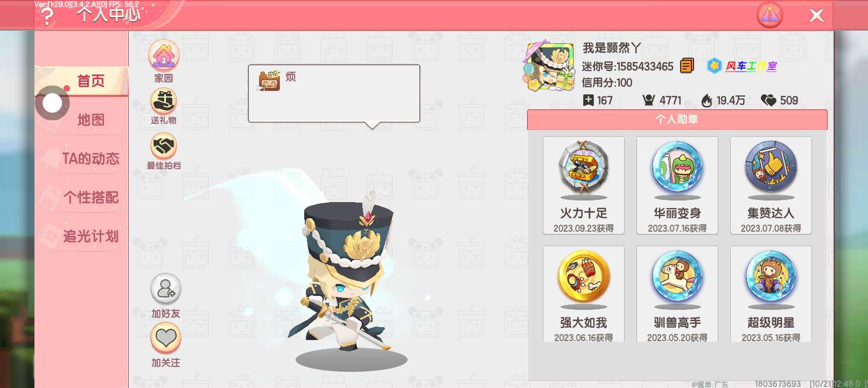The image size is (868, 388).
Task: Tap the 加好友 add friend icon
Action: pyautogui.click(x=166, y=289)
